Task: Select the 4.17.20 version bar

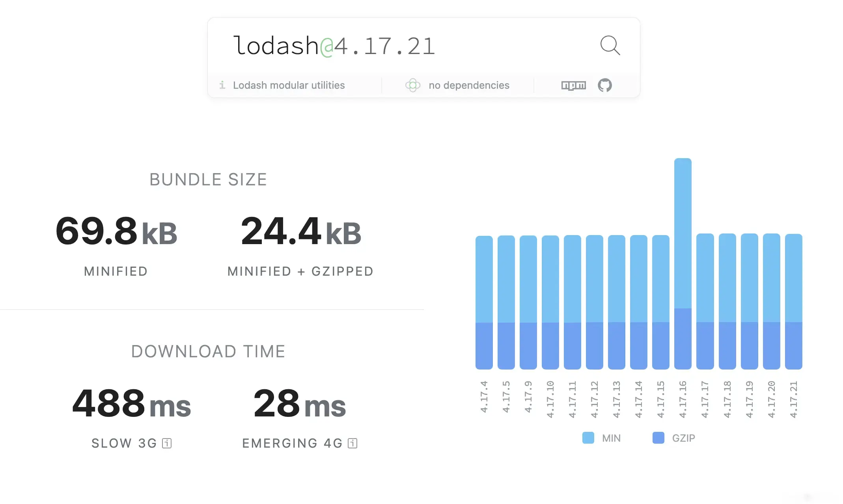Action: tap(771, 302)
